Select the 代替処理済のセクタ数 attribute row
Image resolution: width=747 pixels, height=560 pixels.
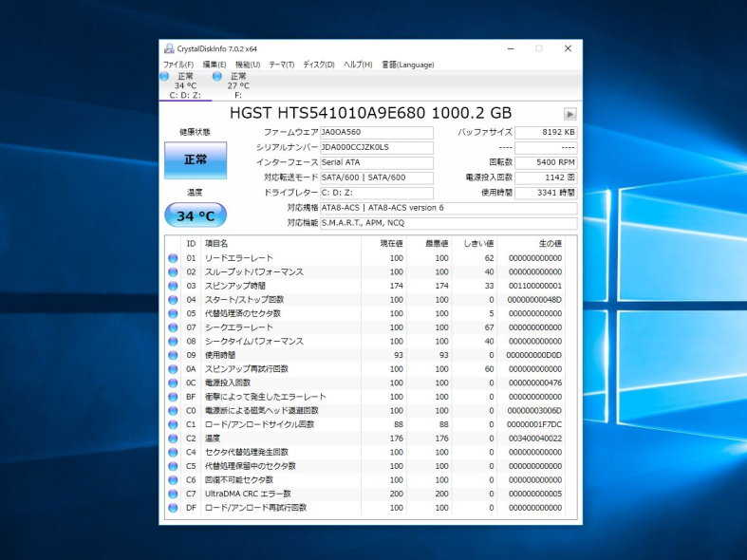click(364, 313)
